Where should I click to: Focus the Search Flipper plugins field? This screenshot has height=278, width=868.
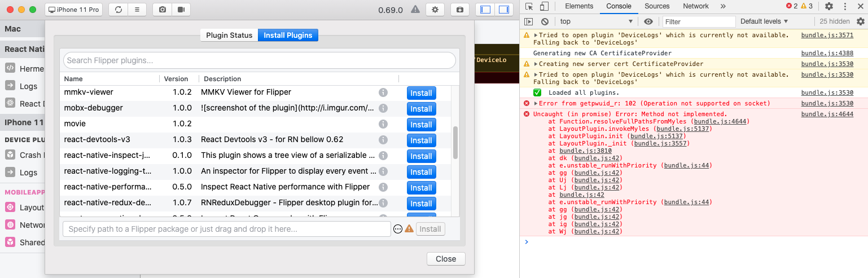[x=259, y=60]
